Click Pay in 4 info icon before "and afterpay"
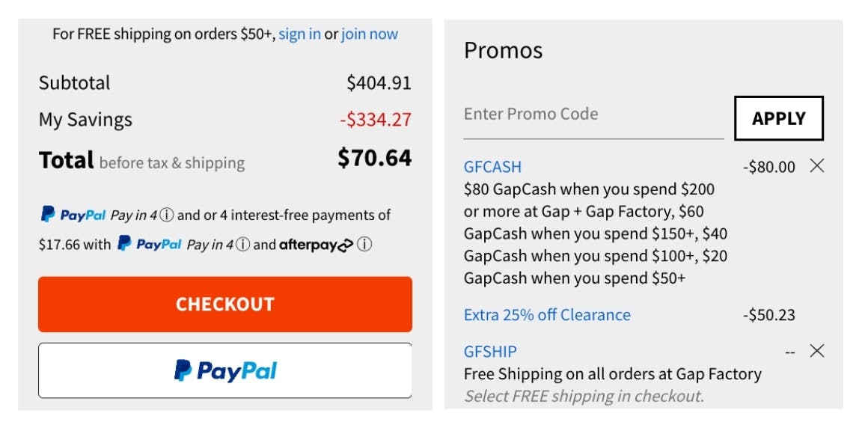The width and height of the screenshot is (868, 425). (242, 245)
